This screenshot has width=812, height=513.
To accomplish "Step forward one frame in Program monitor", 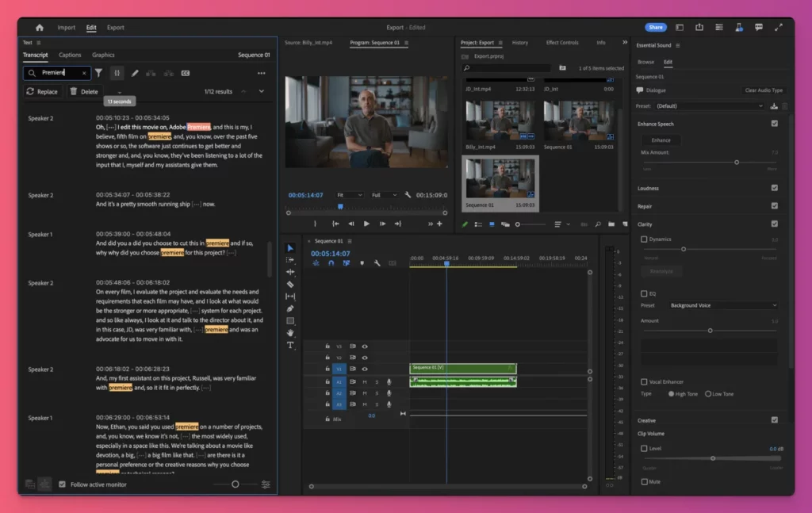I will 382,224.
